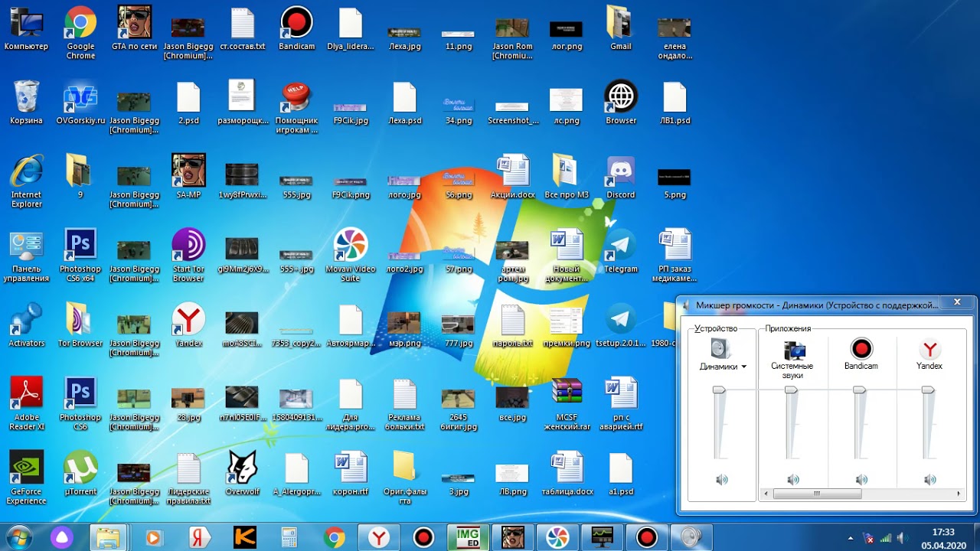The image size is (980, 551).
Task: Select the корон.rtf file
Action: [351, 474]
